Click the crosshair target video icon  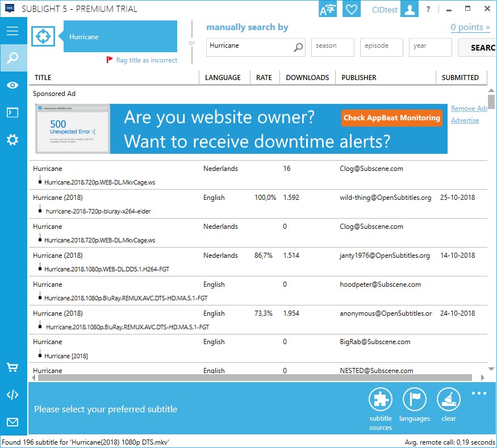click(x=43, y=36)
